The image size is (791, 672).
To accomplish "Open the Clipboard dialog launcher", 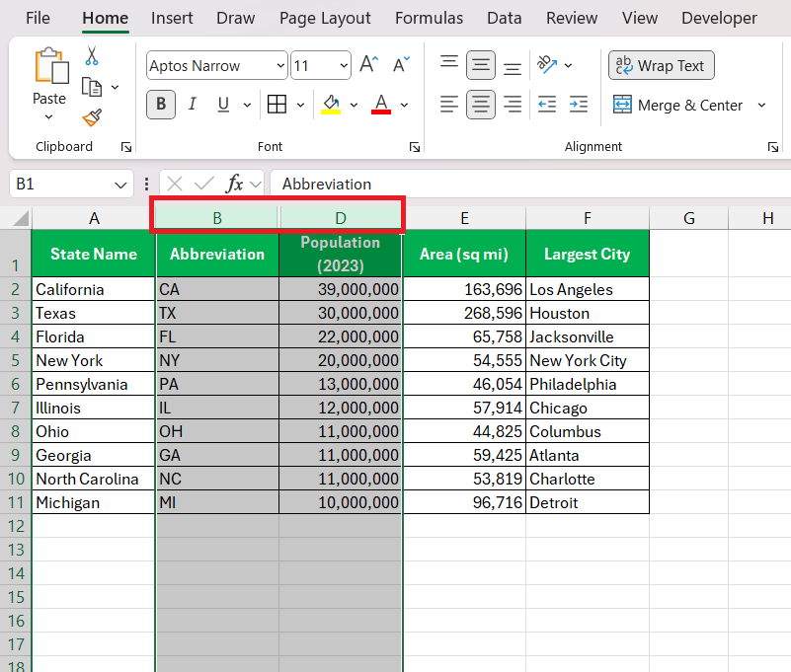I will tap(126, 147).
